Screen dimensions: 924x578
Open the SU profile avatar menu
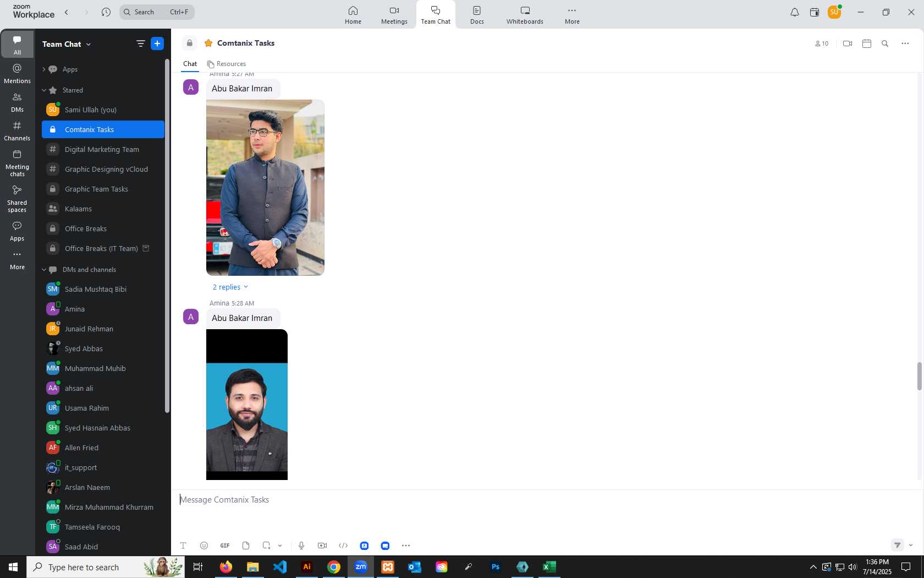point(834,12)
